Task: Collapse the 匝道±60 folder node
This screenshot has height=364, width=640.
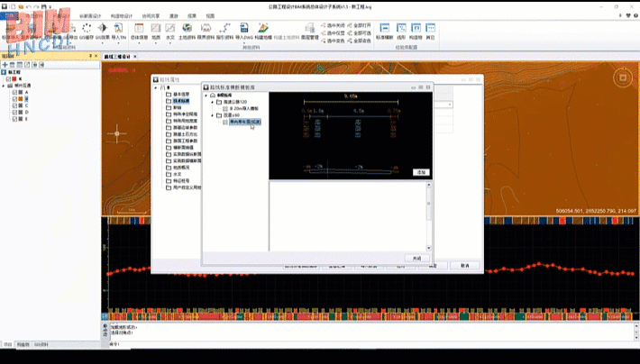Action: 213,115
